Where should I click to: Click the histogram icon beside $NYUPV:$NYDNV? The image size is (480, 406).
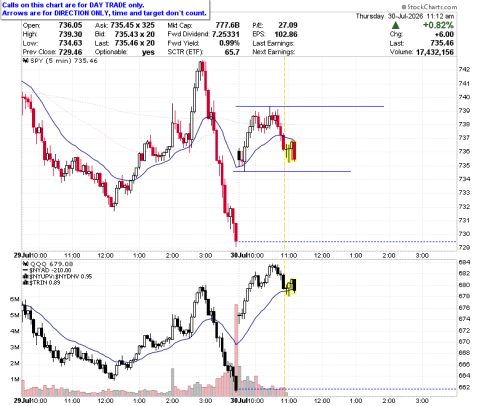point(25,277)
